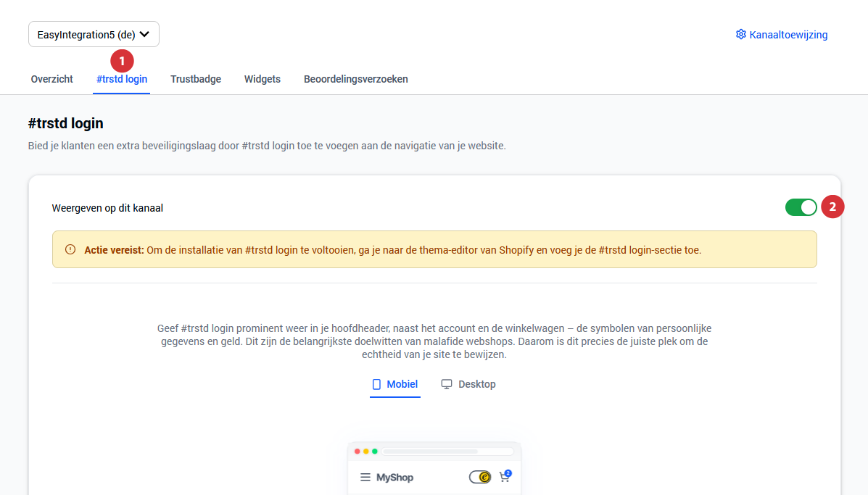Click the monitor icon beside Desktop

pos(447,384)
